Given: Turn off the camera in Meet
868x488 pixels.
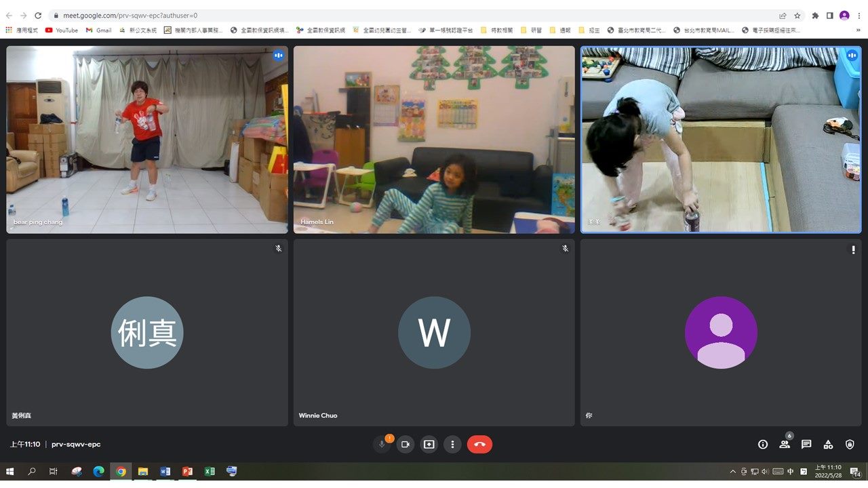Looking at the screenshot, I should (x=406, y=445).
